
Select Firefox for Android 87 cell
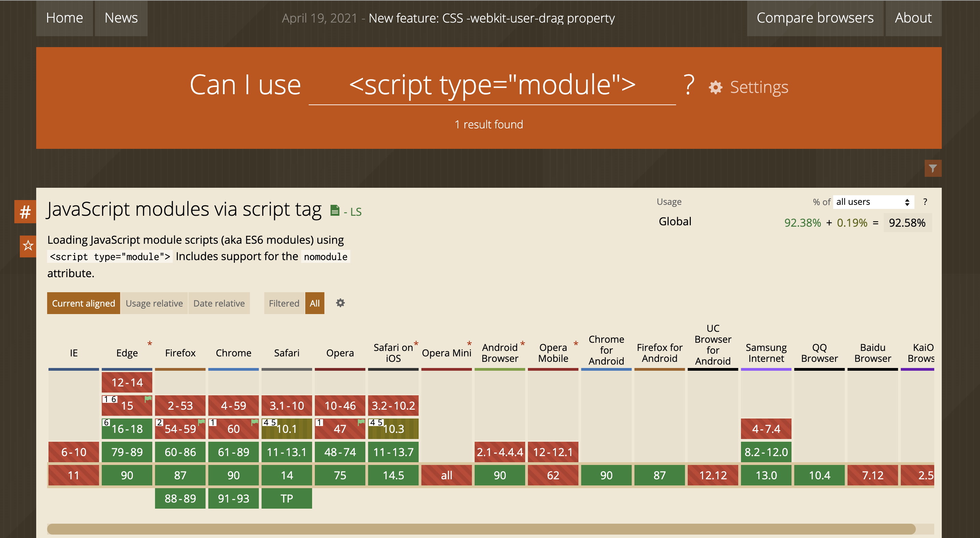(x=659, y=475)
